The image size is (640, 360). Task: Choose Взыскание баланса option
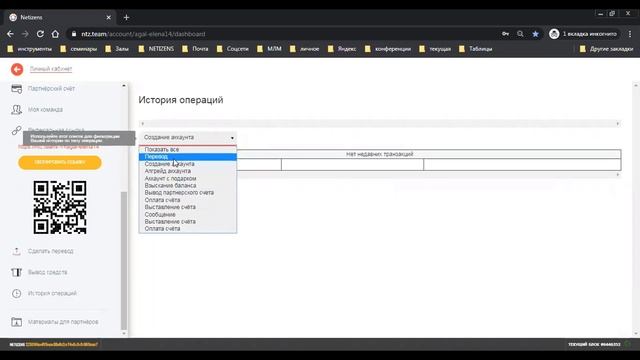pos(188,185)
